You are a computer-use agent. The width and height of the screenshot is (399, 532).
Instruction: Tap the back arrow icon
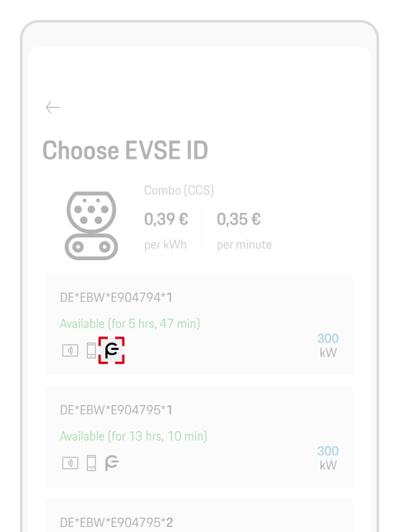click(52, 107)
